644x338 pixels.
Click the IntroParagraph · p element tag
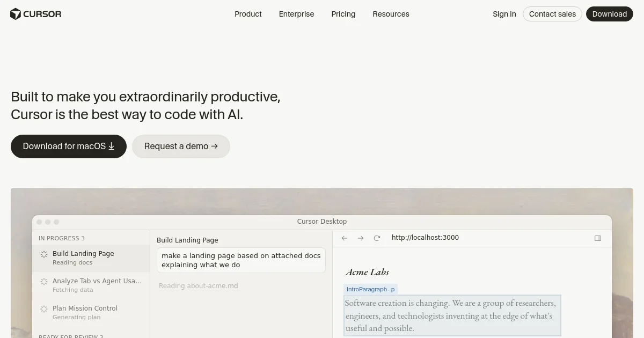(x=371, y=289)
